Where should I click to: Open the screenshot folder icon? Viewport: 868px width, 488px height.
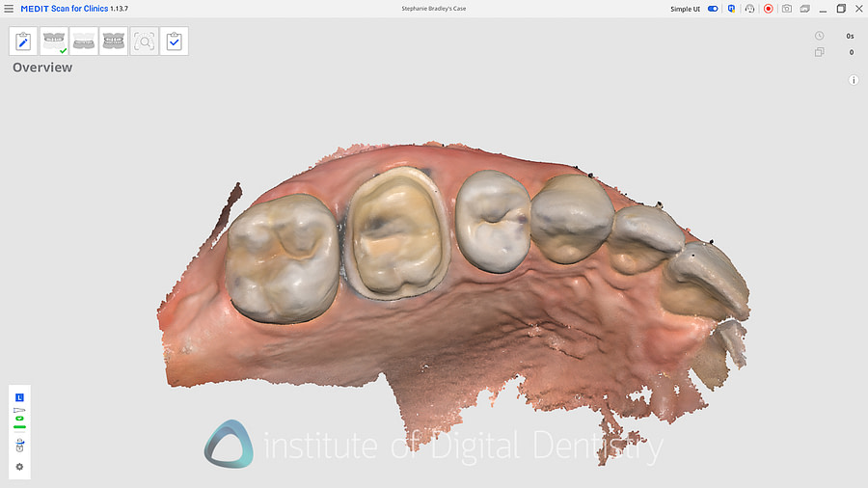click(805, 9)
